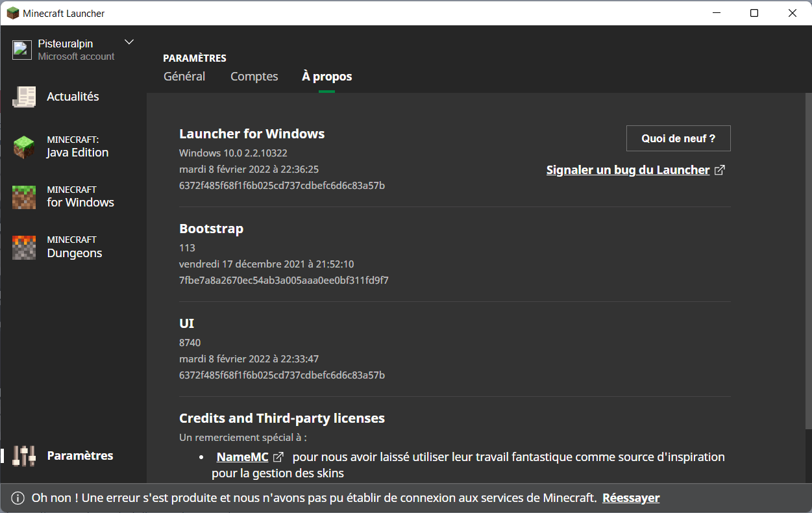The image size is (812, 513).
Task: Click the info icon in error banner
Action: coord(18,498)
